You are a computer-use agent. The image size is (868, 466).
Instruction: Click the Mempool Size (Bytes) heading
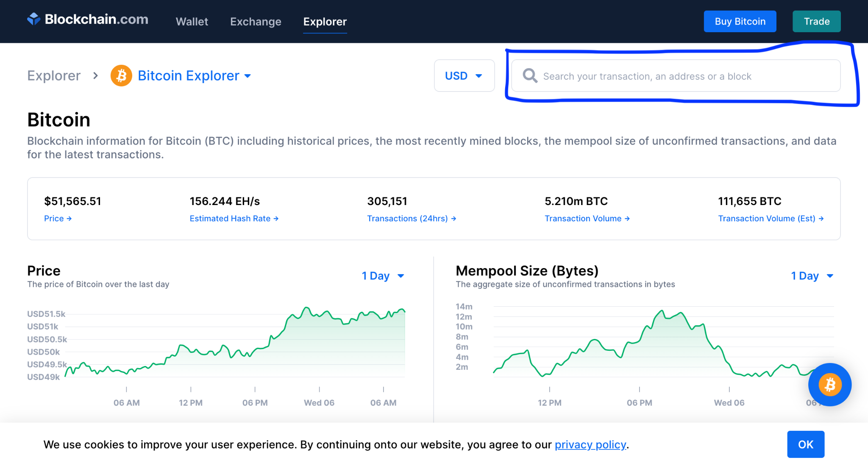527,271
